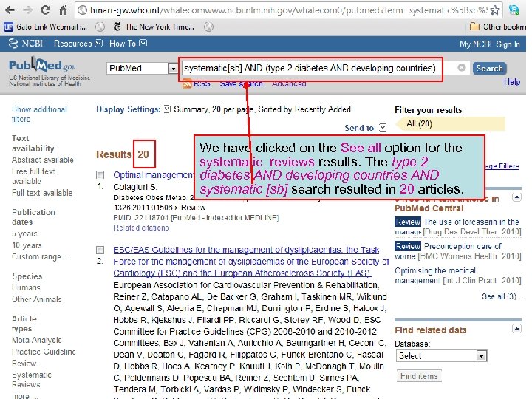The height and width of the screenshot is (399, 532).
Task: Click the Search button
Action: [490, 68]
